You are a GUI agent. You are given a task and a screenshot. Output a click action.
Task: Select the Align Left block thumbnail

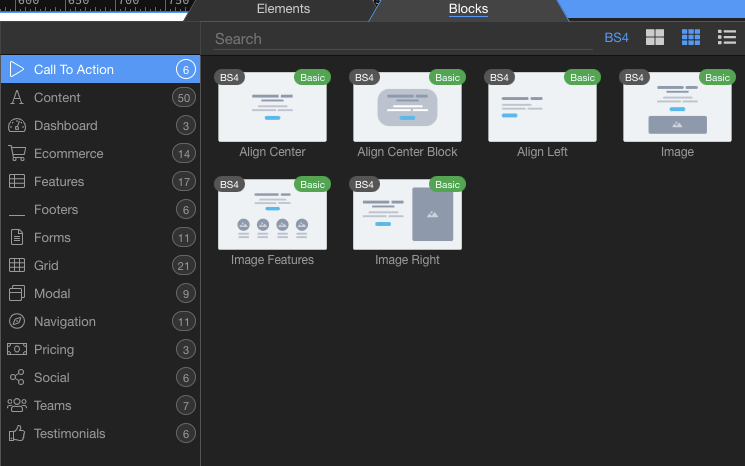coord(542,108)
